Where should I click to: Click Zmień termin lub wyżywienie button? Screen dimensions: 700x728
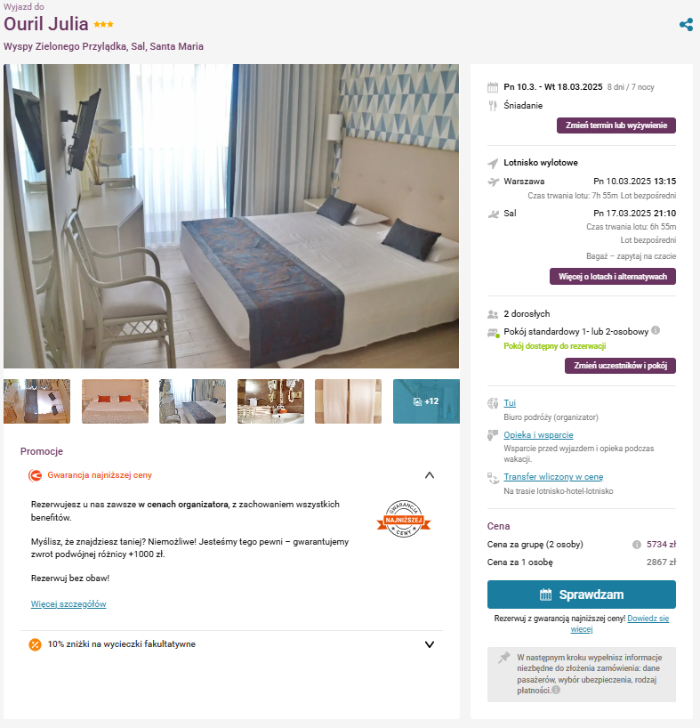pos(616,125)
